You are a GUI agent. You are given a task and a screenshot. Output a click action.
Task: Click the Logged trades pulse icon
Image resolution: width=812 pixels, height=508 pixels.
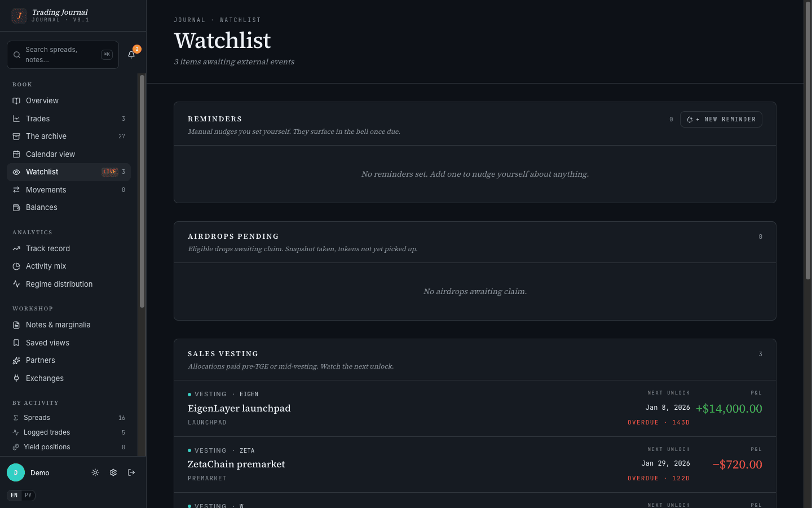point(16,432)
